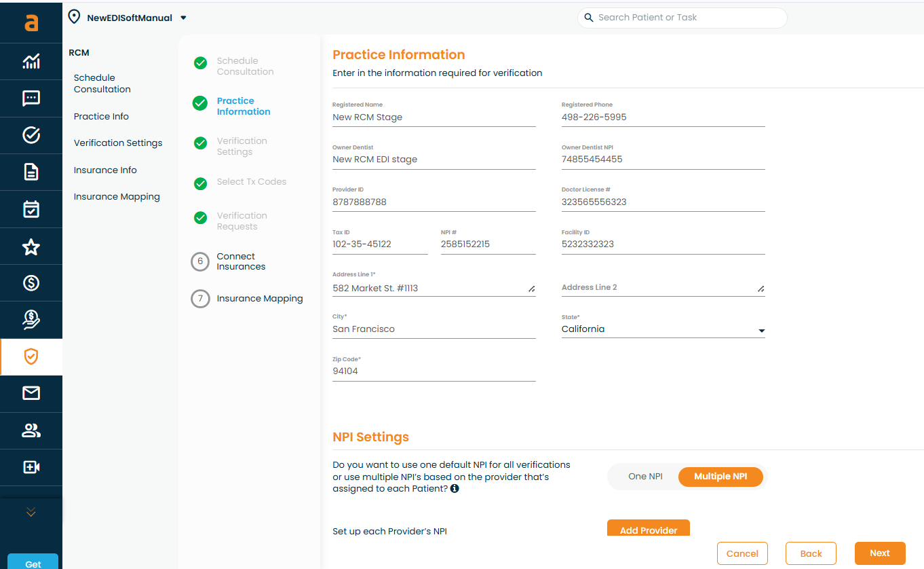Click the Search Patient or Task field

pos(682,18)
